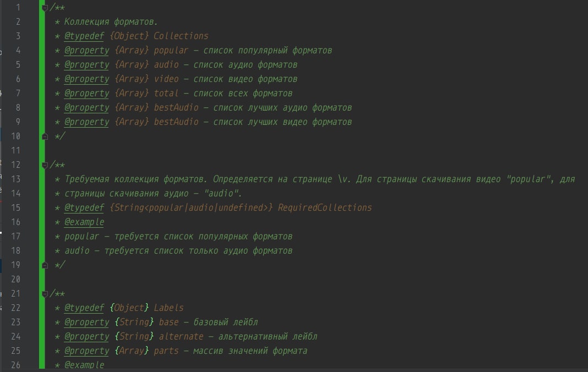The height and width of the screenshot is (372, 588).
Task: Click the fold end marker on line 19
Action: point(45,265)
